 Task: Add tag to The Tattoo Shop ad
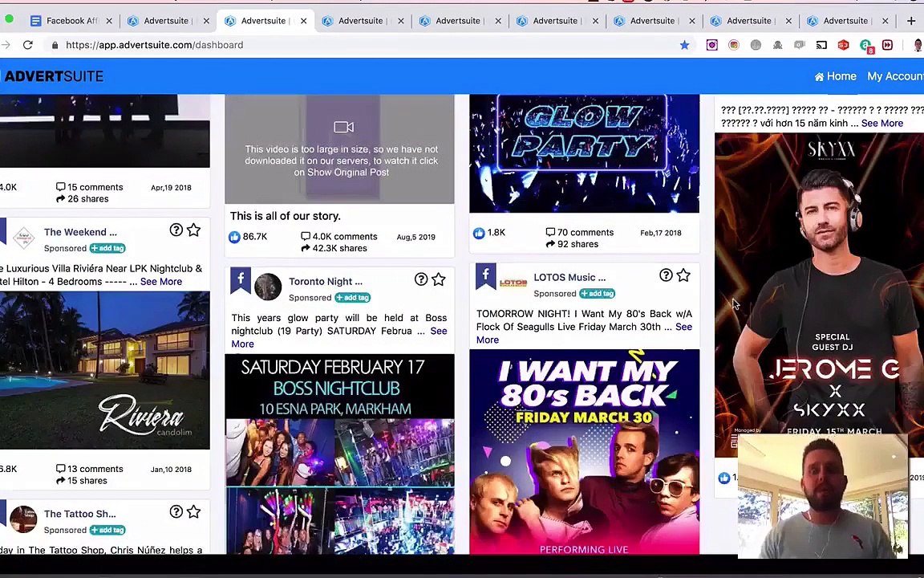[107, 530]
